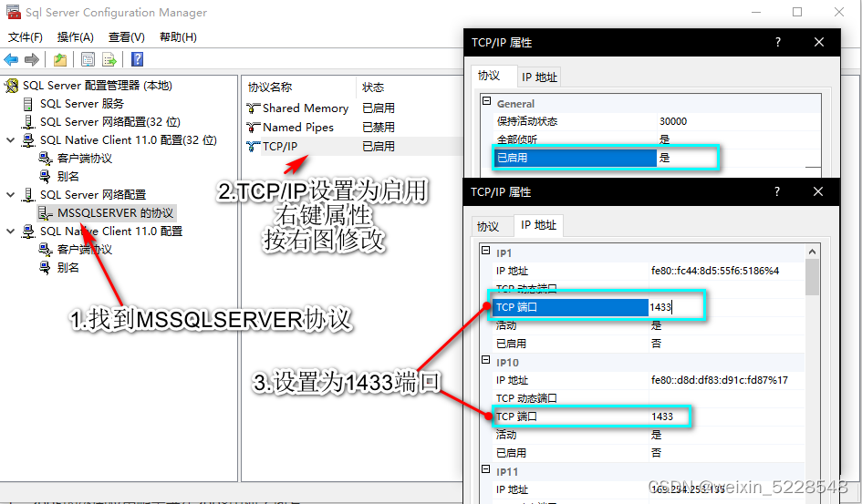862x504 pixels.
Task: Click the scroll-up arrow in IP address list
Action: coord(813,252)
